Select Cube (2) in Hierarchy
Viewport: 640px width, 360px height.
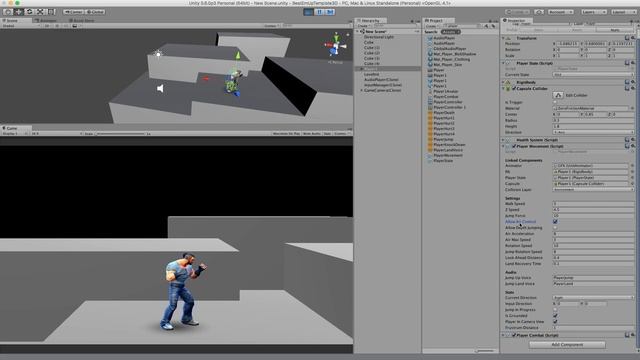(371, 53)
